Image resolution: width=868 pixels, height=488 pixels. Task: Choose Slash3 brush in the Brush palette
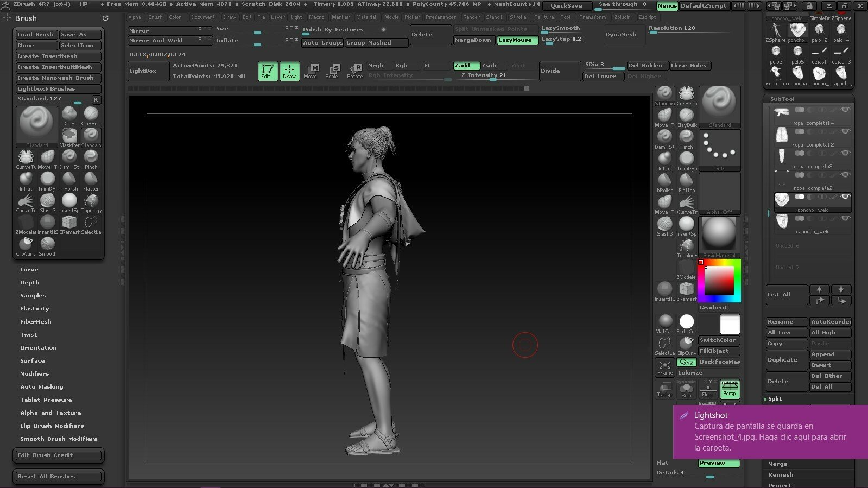(x=47, y=202)
